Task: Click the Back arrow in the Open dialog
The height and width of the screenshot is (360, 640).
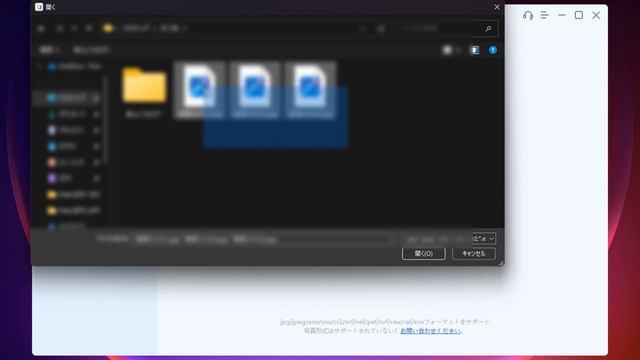Action: 41,29
